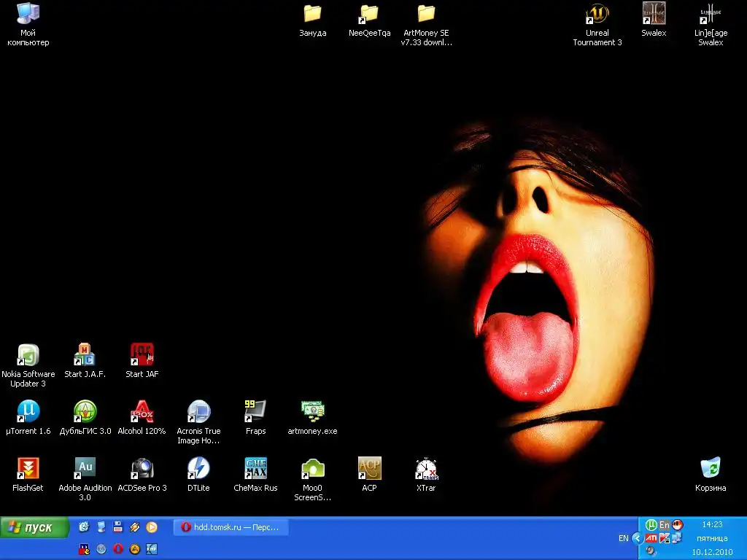The height and width of the screenshot is (560, 747).
Task: Click the ДубльГИС 3.0 desktop icon
Action: [x=85, y=412]
